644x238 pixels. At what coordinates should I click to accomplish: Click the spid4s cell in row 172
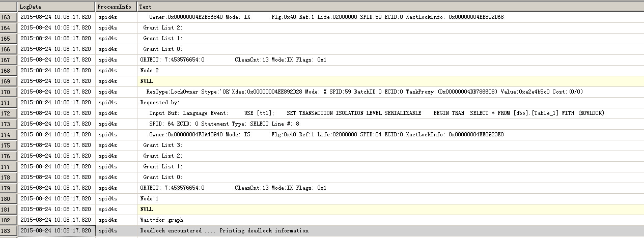tap(116, 113)
